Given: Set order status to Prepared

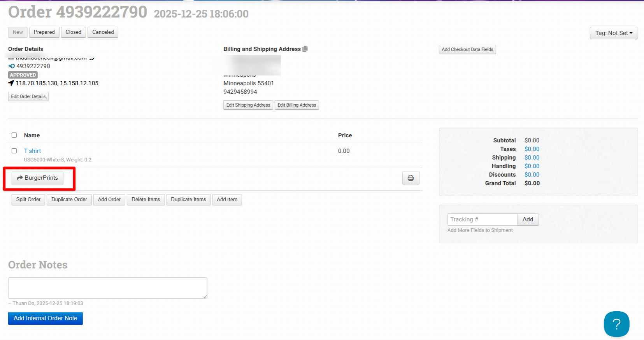Looking at the screenshot, I should 44,32.
